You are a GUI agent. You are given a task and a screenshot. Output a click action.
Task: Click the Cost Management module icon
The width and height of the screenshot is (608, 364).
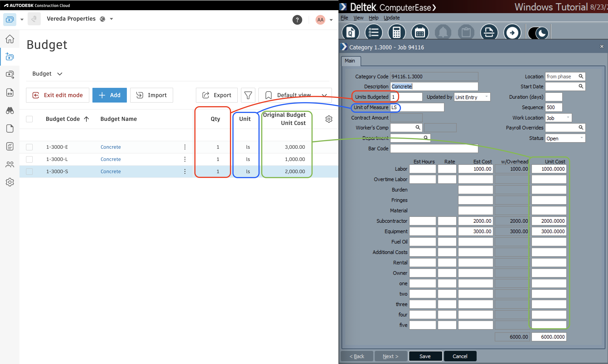tap(10, 19)
